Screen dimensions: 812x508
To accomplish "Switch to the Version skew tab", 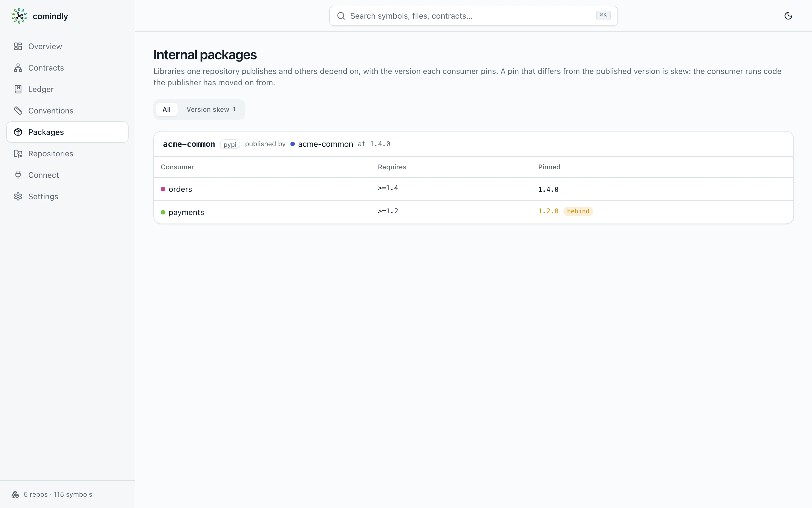I will 211,110.
